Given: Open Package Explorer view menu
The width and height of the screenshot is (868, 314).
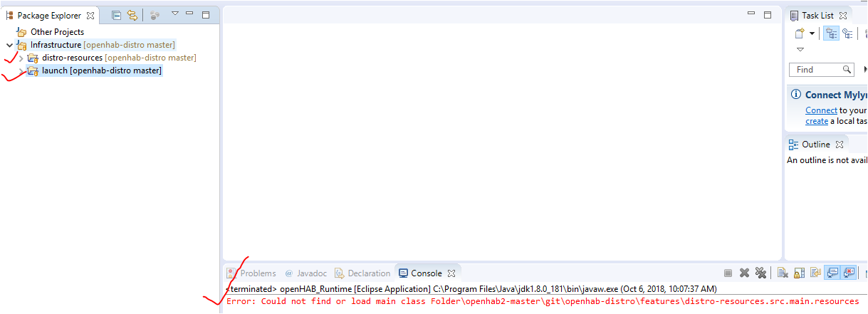Looking at the screenshot, I should 174,14.
